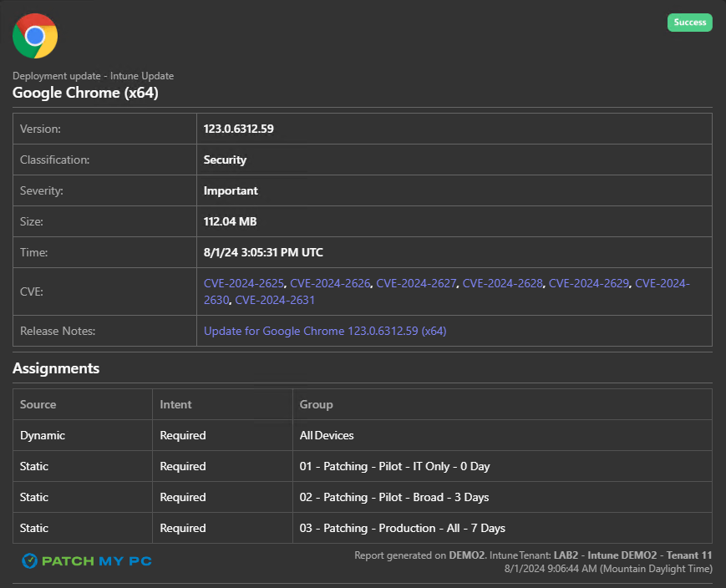Select the 03 - Patching - Production - All group
This screenshot has height=588, width=726.
pyautogui.click(x=403, y=528)
